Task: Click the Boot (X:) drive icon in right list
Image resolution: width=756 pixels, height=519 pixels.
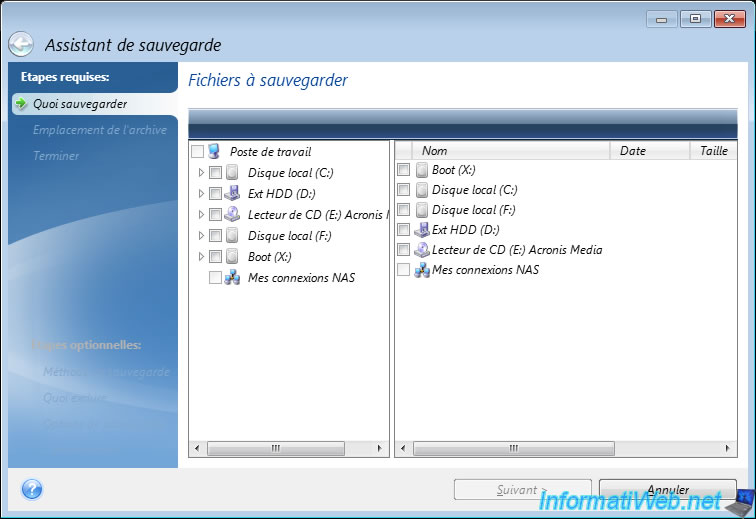Action: [x=421, y=170]
